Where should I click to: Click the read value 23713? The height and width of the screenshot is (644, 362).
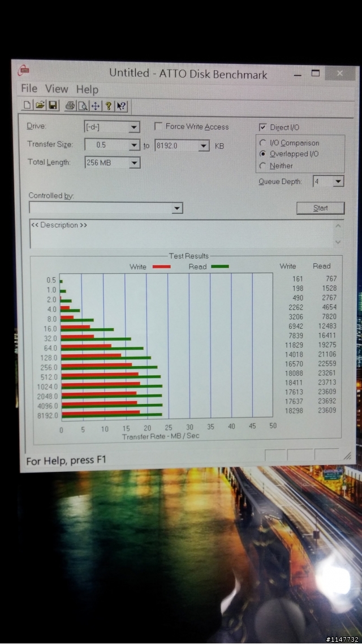pyautogui.click(x=327, y=383)
